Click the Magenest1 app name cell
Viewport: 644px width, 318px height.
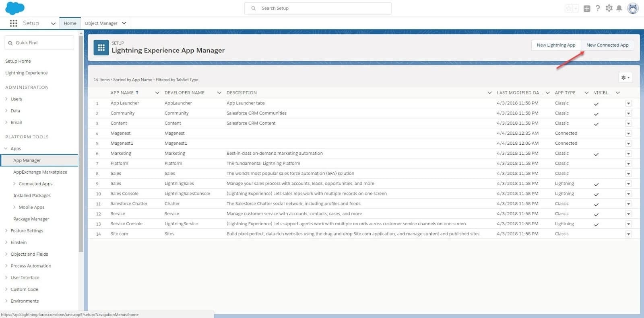122,144
